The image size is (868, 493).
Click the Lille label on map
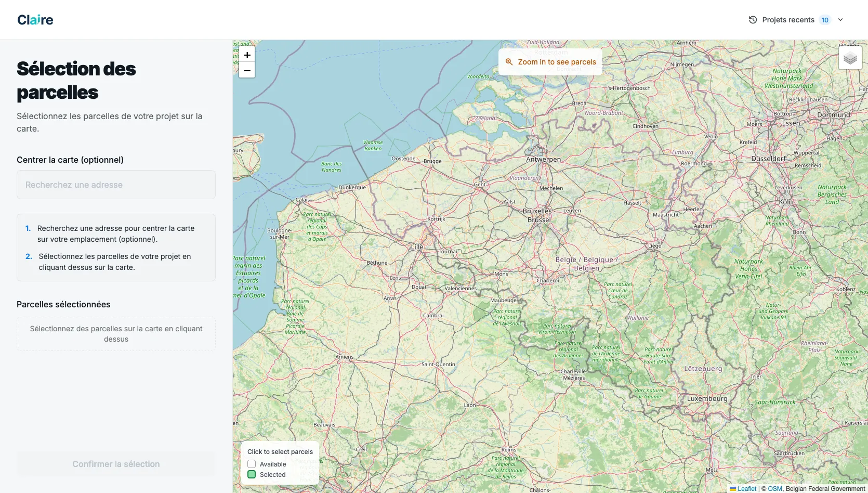(417, 247)
